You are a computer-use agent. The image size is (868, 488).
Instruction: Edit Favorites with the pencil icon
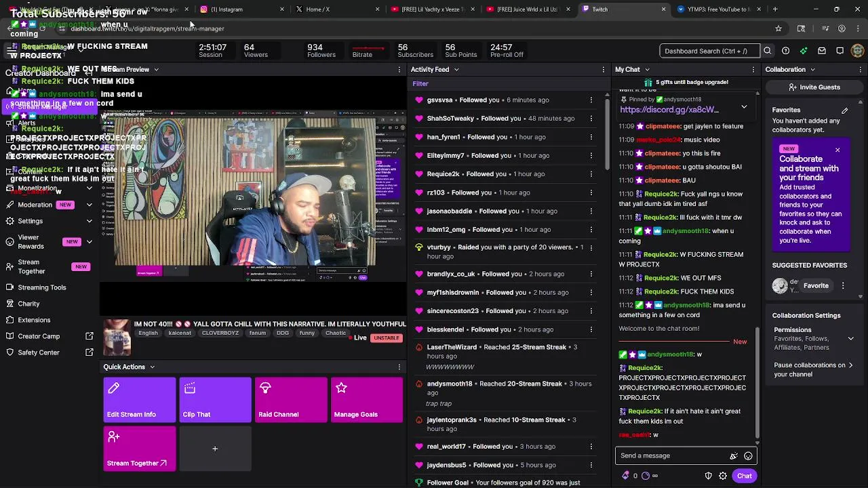845,110
